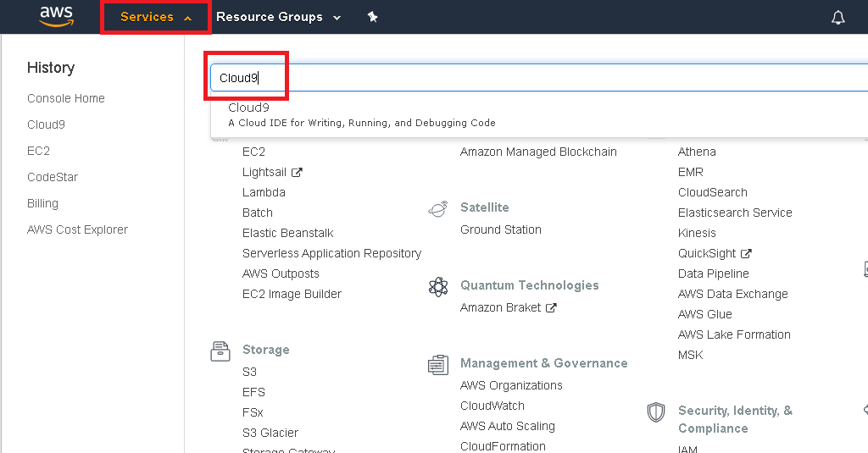Open Cloud9 in History list

[x=46, y=124]
